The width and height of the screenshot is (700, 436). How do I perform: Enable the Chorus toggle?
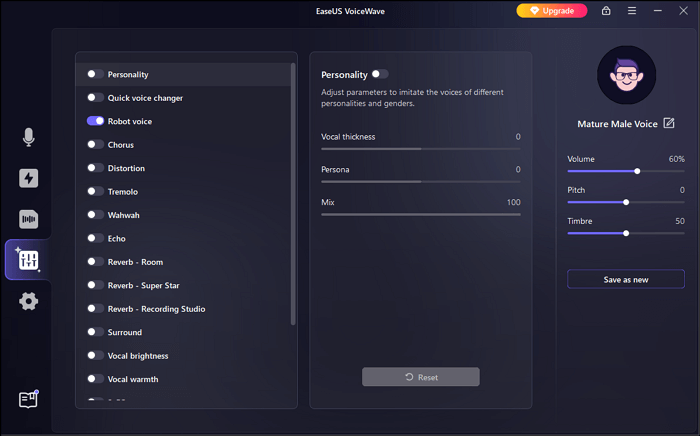pyautogui.click(x=95, y=144)
